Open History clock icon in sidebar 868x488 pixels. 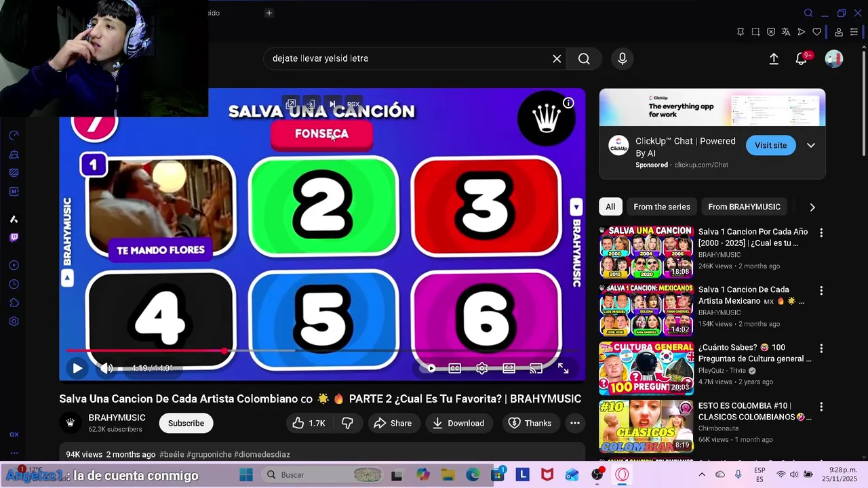(x=14, y=284)
